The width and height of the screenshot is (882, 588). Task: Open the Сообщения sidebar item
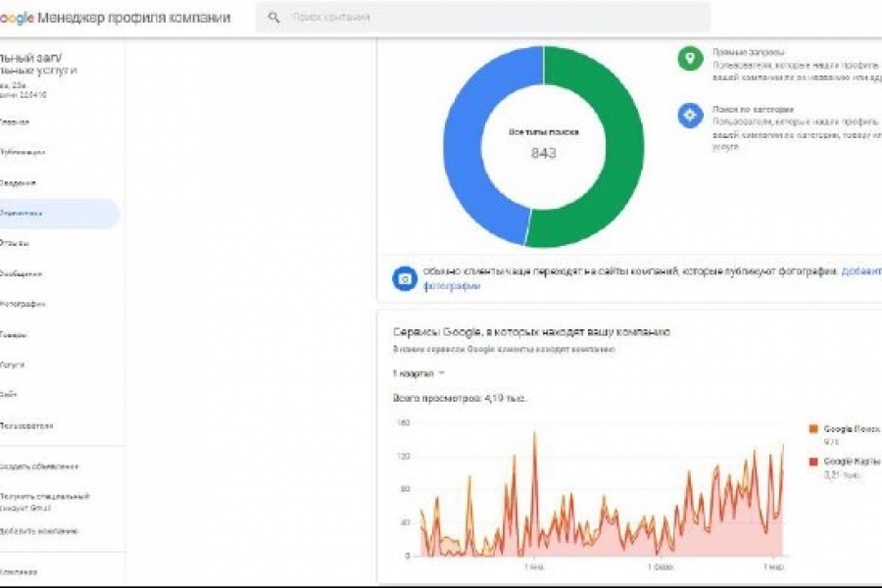[x=22, y=273]
